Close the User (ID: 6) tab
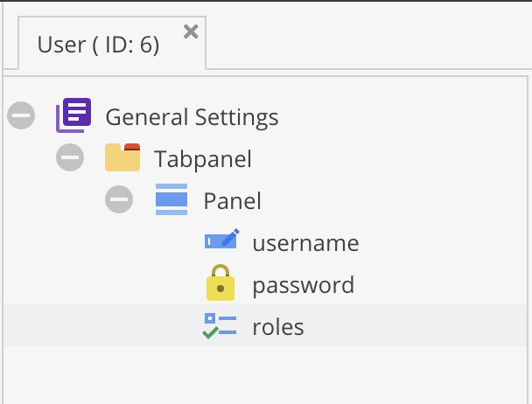The width and height of the screenshot is (532, 404). click(191, 31)
